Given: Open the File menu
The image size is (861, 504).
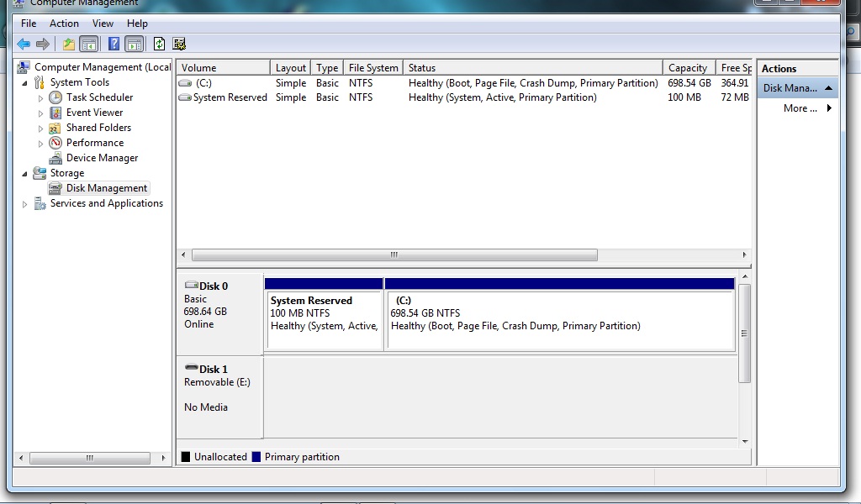Looking at the screenshot, I should tap(29, 24).
